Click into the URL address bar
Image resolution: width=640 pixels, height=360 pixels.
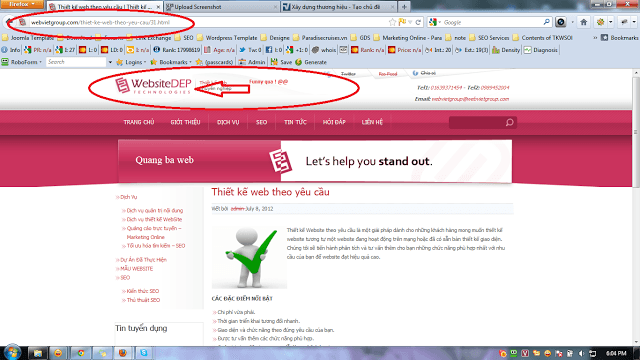(208, 22)
